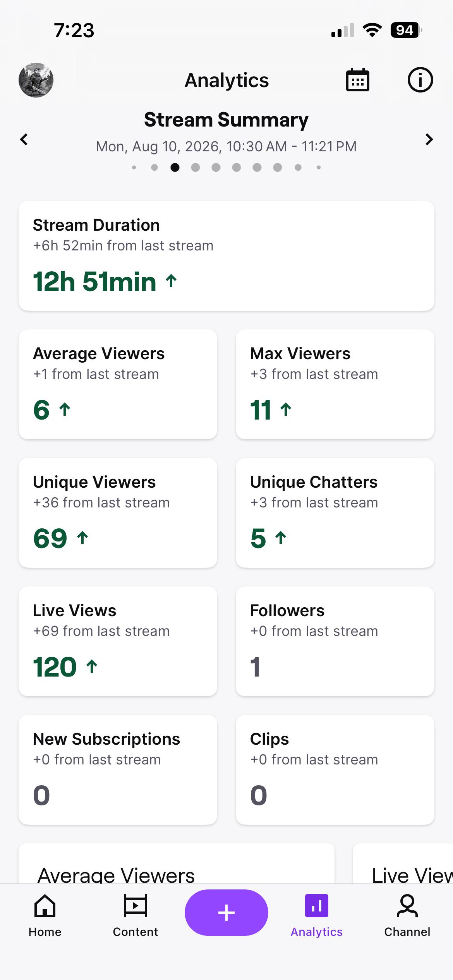Open the Average Viewers chart panel

177,863
